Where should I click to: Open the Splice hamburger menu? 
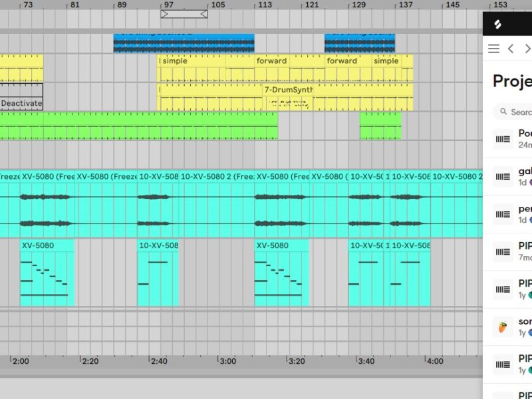493,49
